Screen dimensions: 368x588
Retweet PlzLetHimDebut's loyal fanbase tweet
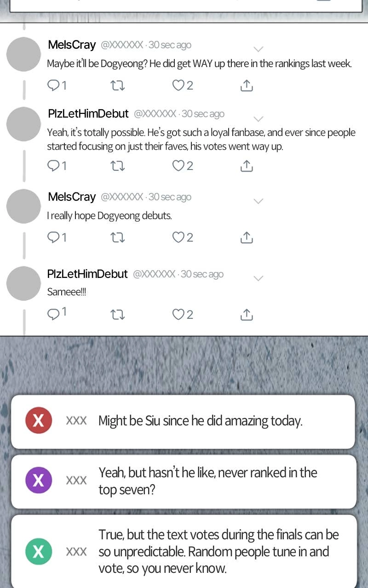(x=118, y=166)
